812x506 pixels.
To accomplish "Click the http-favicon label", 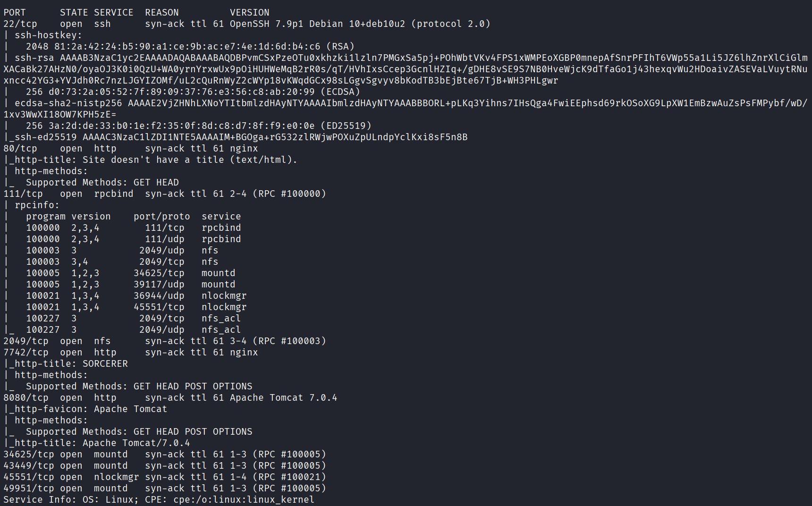I will [x=49, y=409].
